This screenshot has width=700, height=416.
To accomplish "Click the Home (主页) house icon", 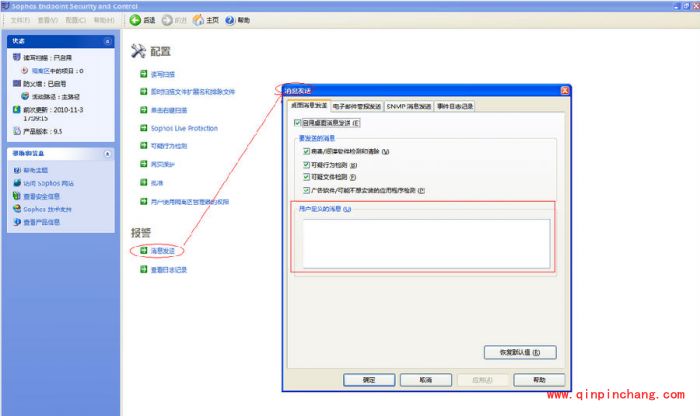I will point(197,20).
